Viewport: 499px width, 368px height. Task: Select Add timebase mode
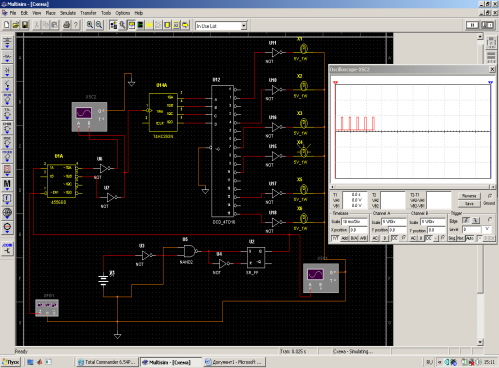(345, 238)
